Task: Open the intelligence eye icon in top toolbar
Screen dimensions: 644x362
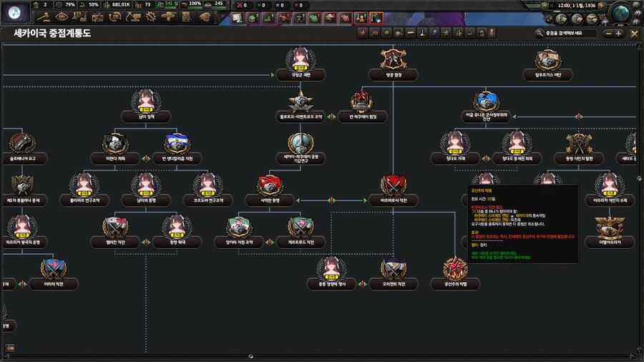Action: (62, 17)
